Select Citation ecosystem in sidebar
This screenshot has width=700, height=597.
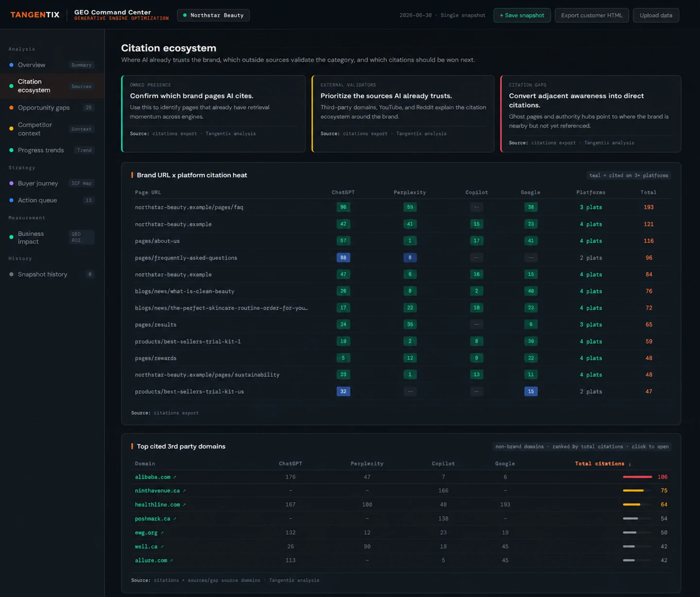click(x=52, y=86)
